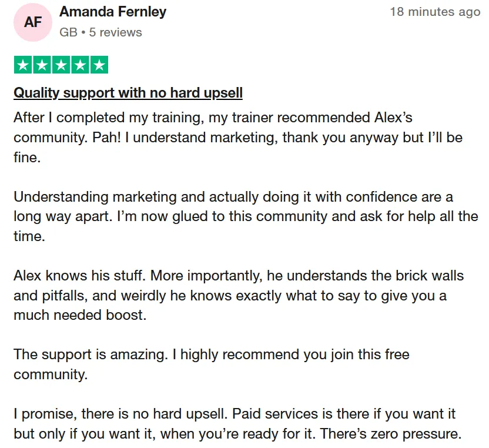Click the '18 minutes ago' timestamp
This screenshot has height=448, width=489.
[x=435, y=12]
